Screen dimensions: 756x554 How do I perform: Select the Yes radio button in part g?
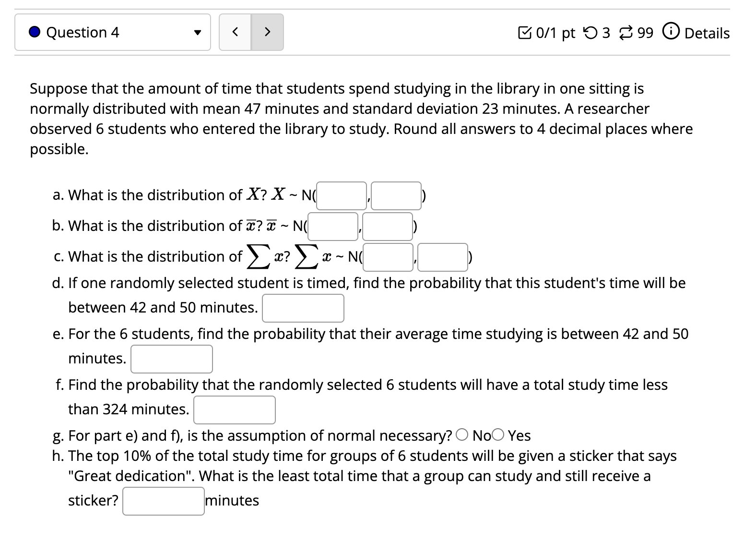tap(497, 434)
